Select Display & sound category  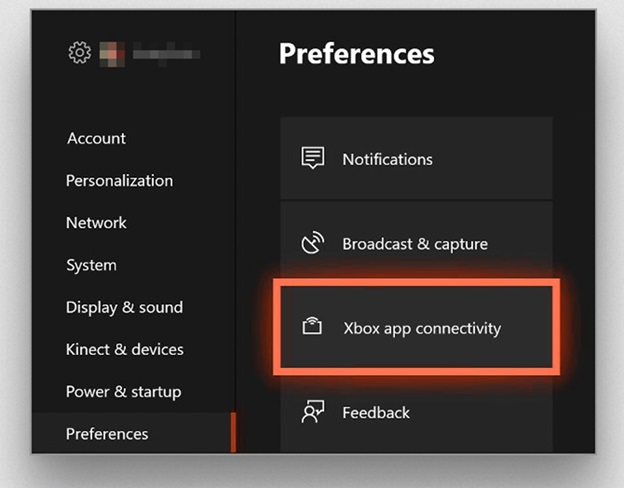(x=125, y=308)
